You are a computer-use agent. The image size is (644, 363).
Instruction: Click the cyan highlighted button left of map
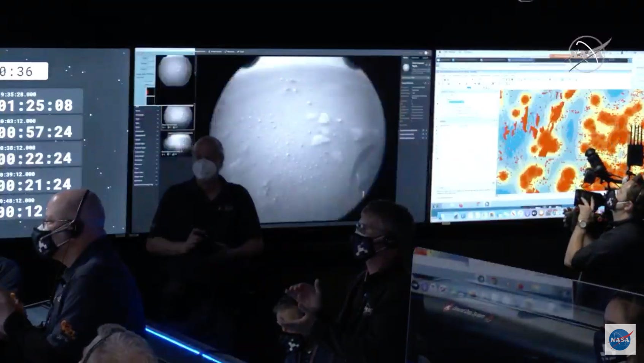tap(456, 102)
